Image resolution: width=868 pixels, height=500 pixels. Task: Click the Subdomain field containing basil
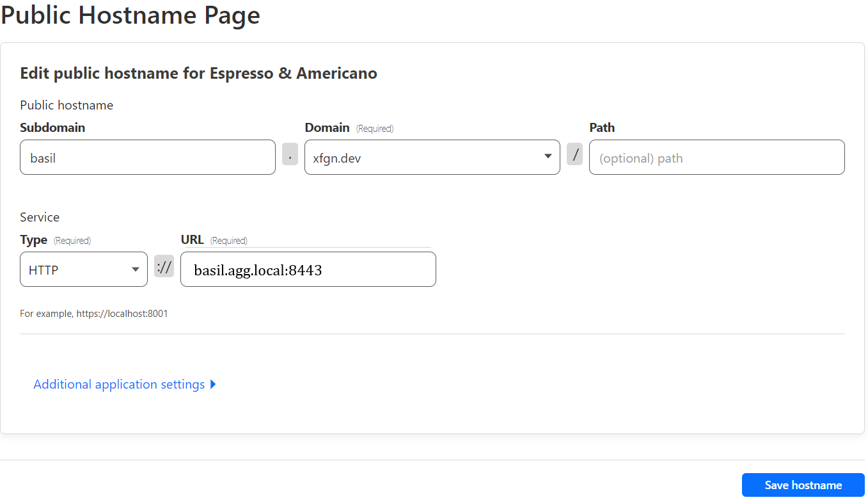[x=147, y=157]
